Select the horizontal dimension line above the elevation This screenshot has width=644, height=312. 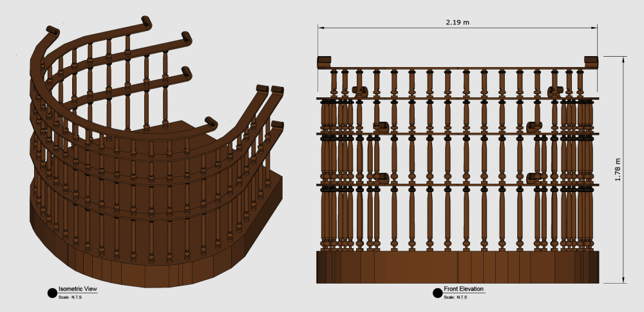click(x=386, y=28)
